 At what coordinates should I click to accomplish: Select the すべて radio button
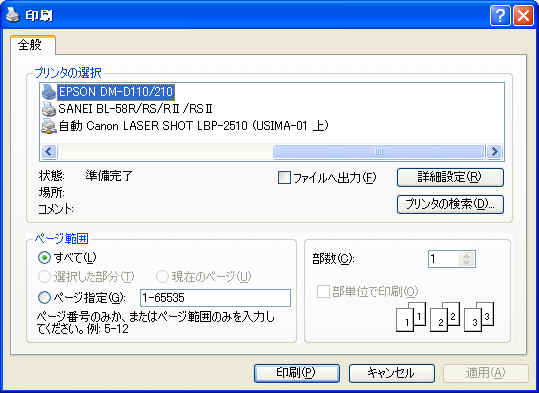tap(44, 257)
